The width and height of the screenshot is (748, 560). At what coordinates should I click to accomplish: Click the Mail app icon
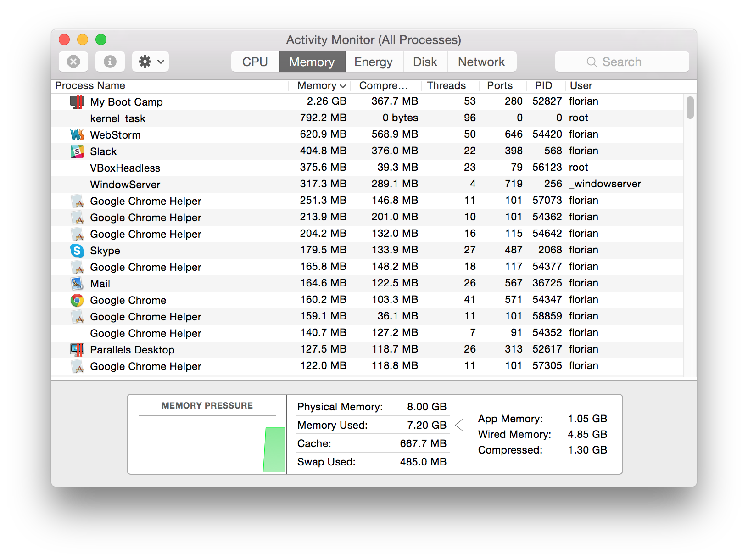[77, 284]
